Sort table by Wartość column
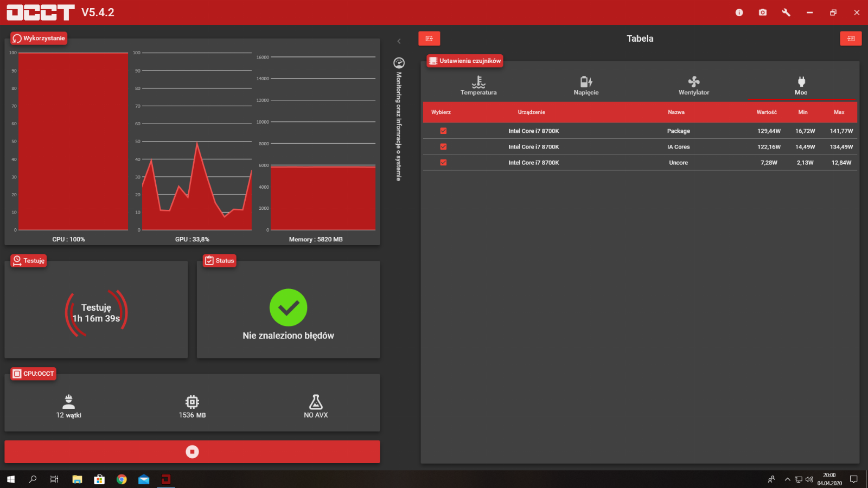This screenshot has width=868, height=488. click(x=767, y=112)
